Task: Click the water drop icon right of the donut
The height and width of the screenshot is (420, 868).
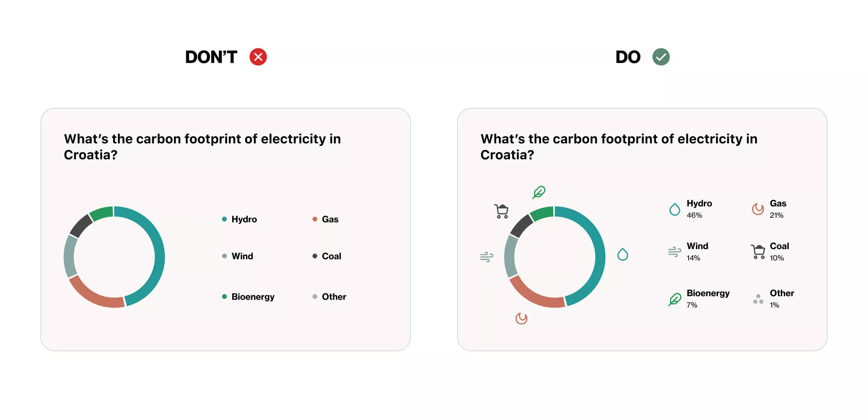Action: 622,255
